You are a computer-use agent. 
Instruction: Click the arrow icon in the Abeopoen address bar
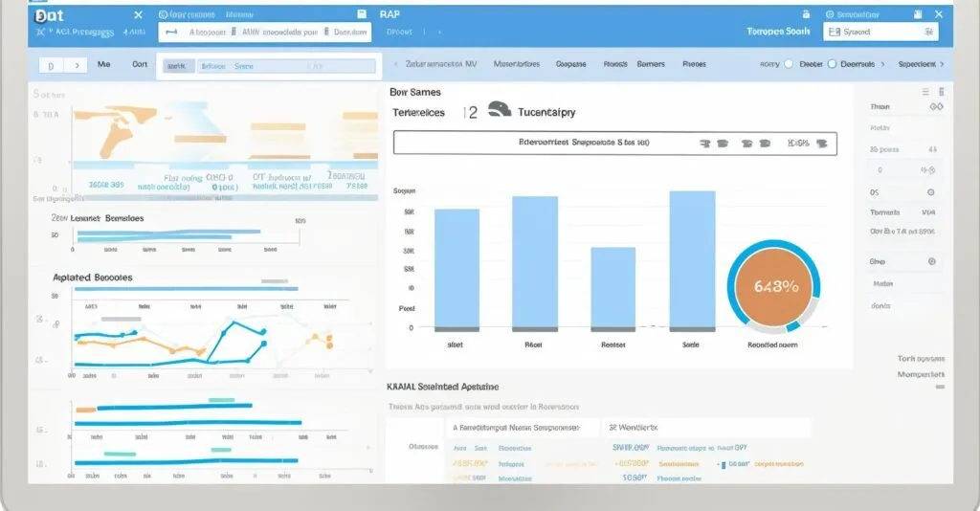click(x=172, y=32)
